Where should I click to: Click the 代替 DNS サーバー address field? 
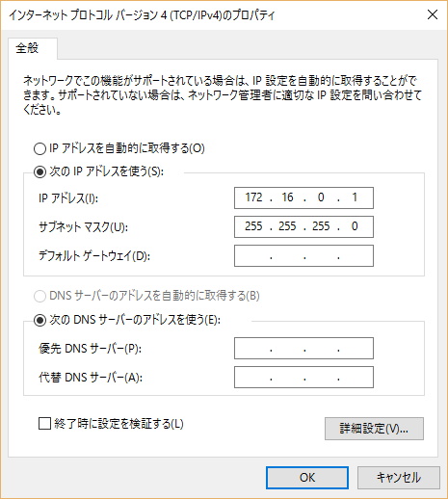[x=303, y=377]
